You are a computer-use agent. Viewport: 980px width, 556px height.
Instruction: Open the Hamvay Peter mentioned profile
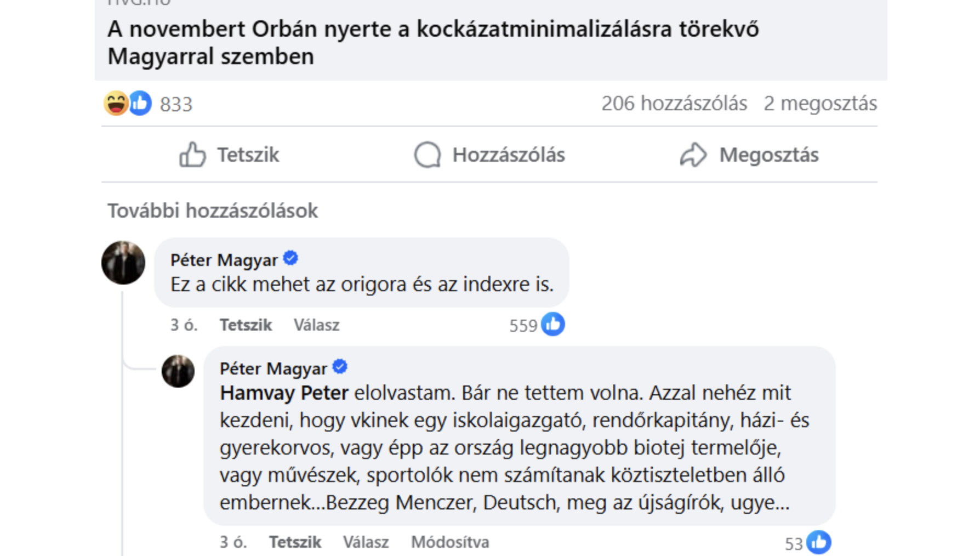pyautogui.click(x=284, y=393)
